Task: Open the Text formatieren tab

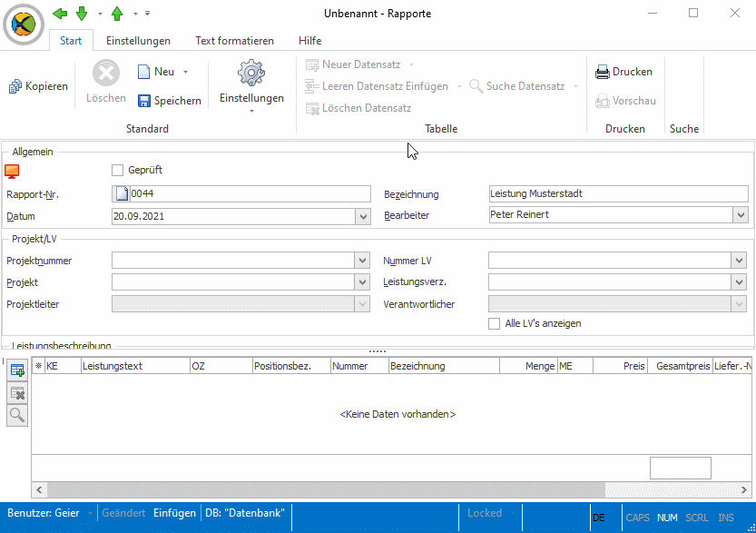Action: [234, 41]
